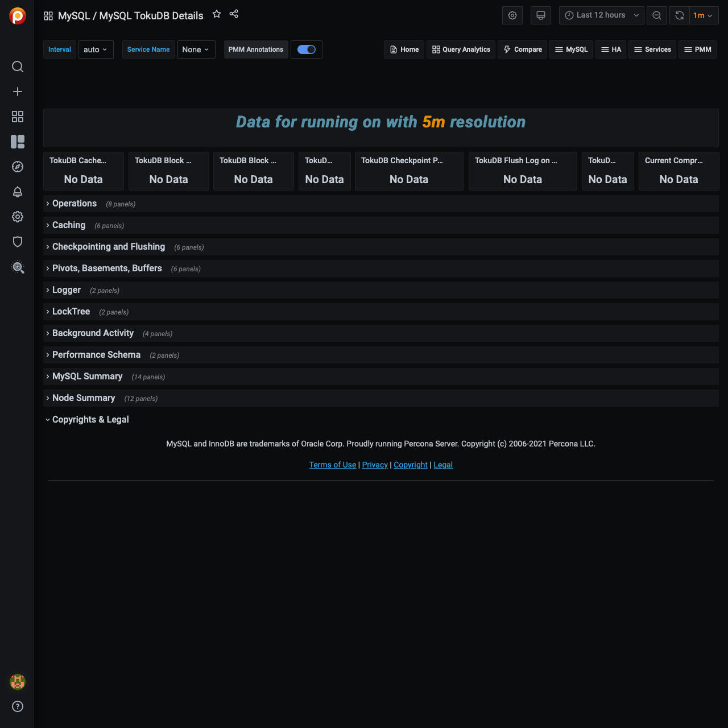Click the Terms of Use link
This screenshot has height=728, width=728.
333,465
